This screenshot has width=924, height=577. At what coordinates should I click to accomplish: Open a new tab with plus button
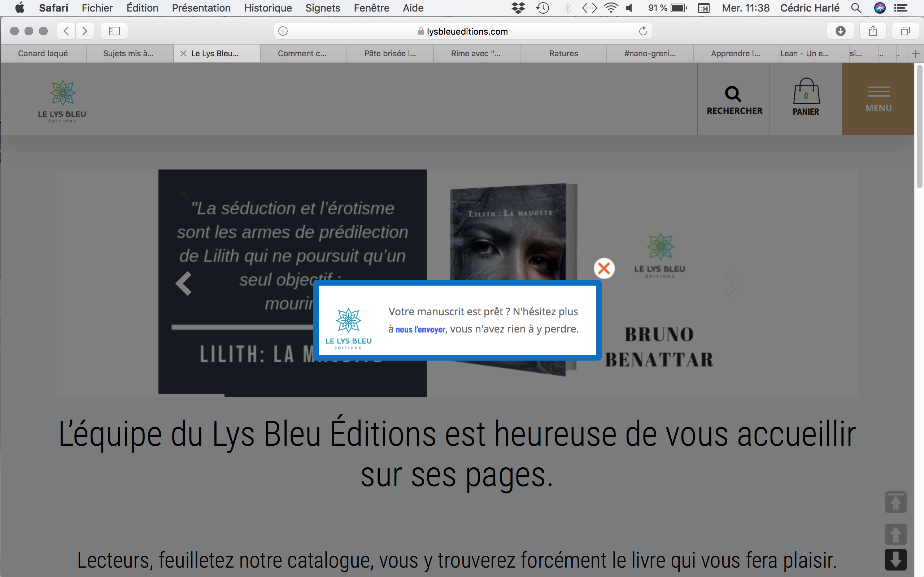coord(915,53)
